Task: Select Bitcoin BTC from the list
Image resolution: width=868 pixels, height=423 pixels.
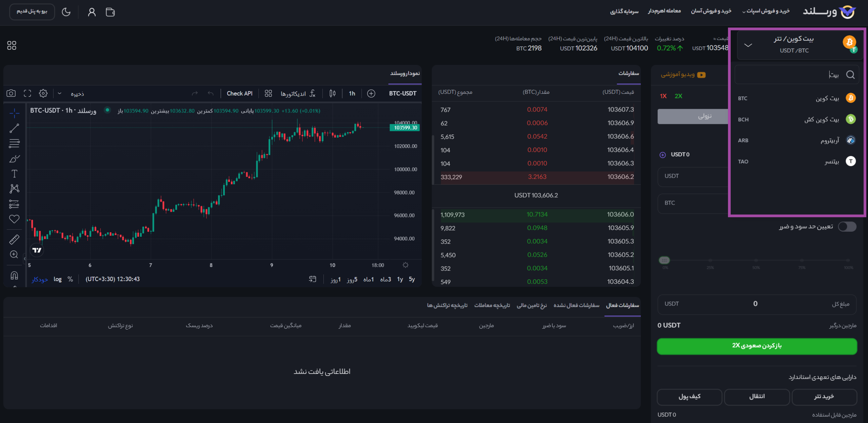Action: 797,98
